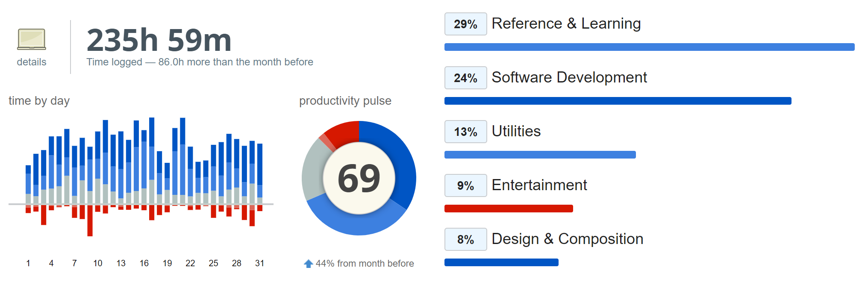Click the blue up arrow icon
The height and width of the screenshot is (294, 868).
308,264
